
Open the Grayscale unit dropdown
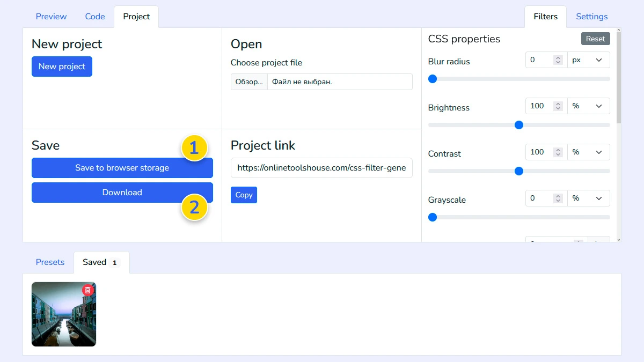click(x=589, y=198)
